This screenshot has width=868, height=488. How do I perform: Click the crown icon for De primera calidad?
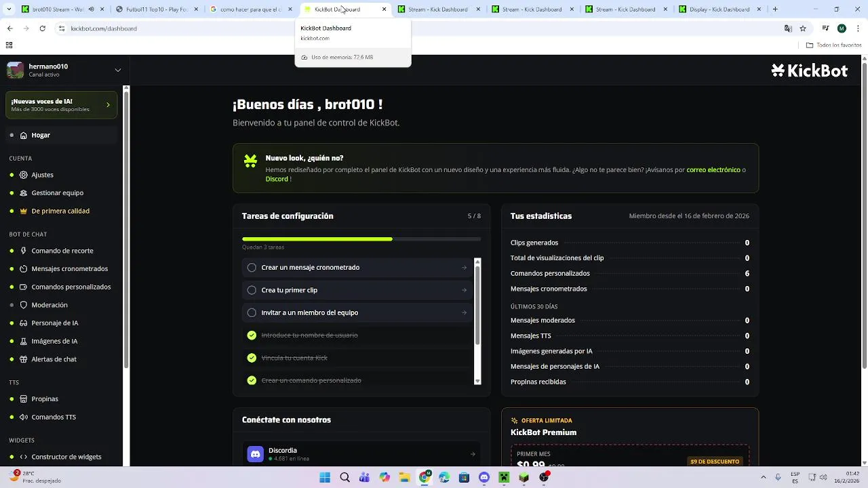[24, 211]
